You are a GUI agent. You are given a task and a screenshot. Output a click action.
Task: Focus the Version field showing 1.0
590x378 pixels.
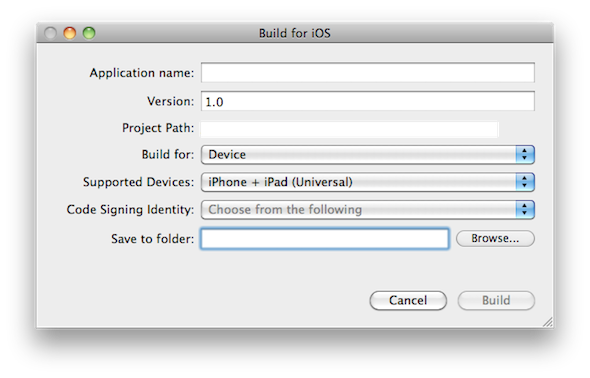click(368, 101)
